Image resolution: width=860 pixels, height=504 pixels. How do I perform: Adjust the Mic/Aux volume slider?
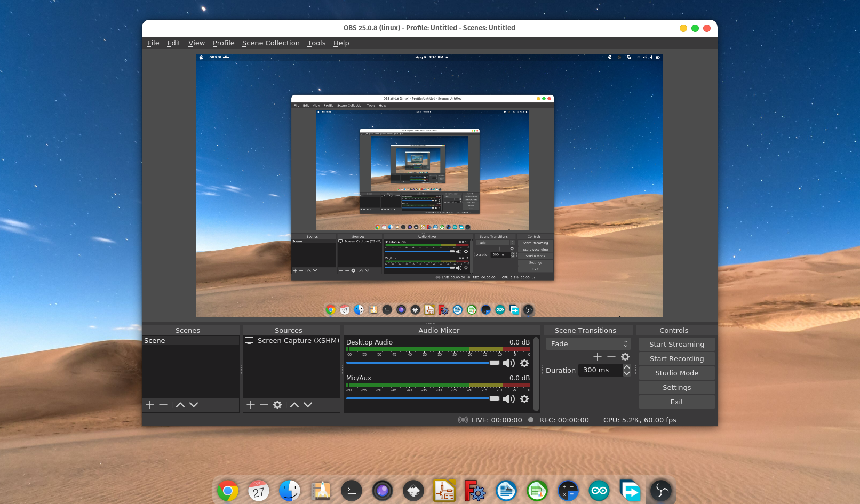[423, 399]
